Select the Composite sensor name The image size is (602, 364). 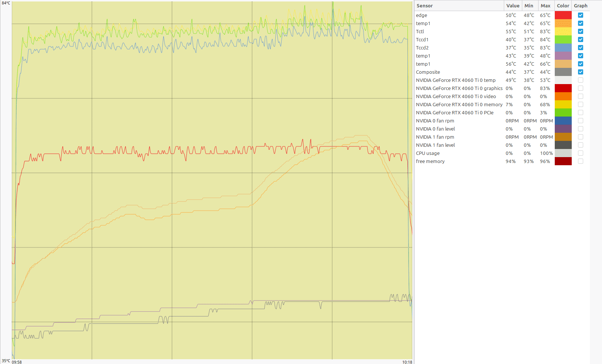click(428, 72)
